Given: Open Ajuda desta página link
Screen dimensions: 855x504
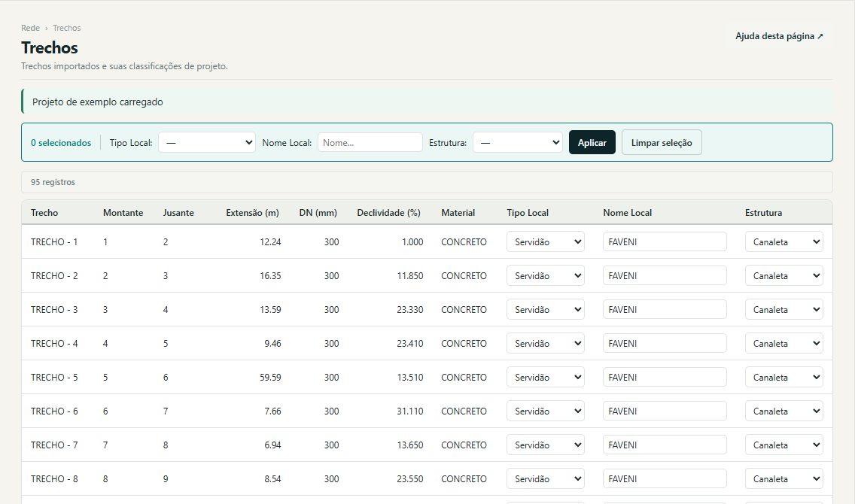Looking at the screenshot, I should [779, 36].
